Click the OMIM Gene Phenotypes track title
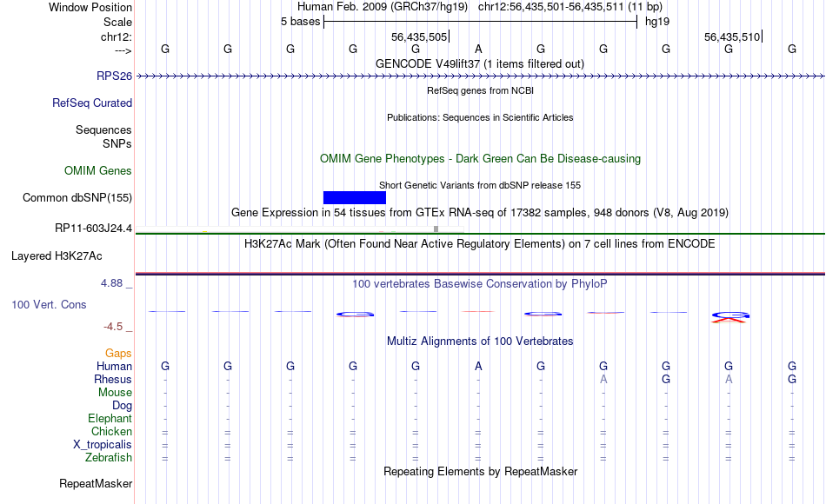826x504 pixels. (480, 158)
